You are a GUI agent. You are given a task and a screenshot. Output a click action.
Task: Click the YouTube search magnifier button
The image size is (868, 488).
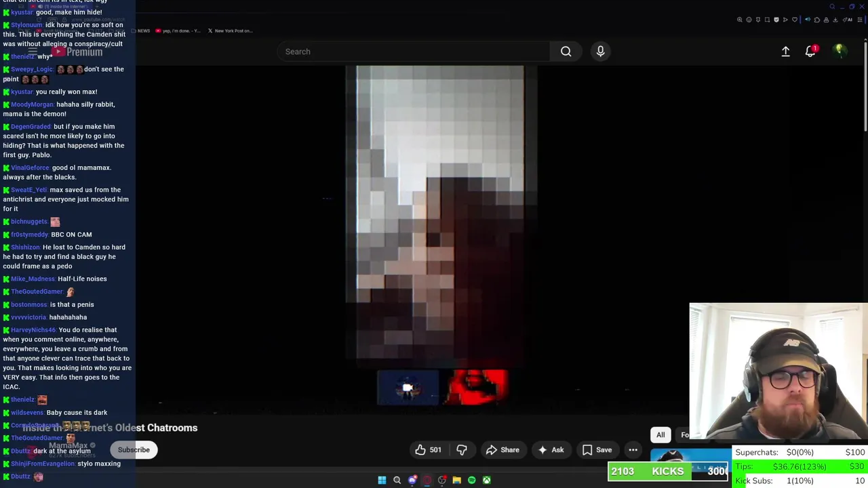click(566, 52)
